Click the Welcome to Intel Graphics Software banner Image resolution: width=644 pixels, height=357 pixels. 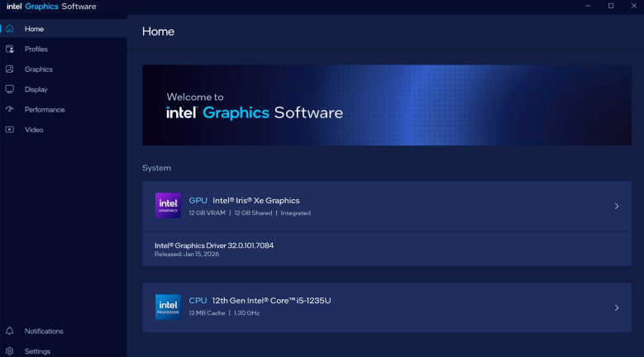tap(386, 106)
